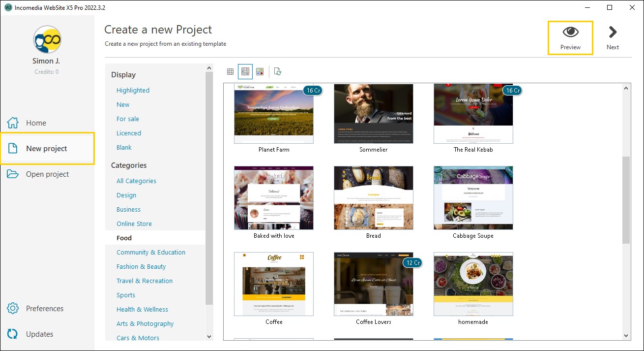Image resolution: width=644 pixels, height=351 pixels.
Task: Filter by Blank templates
Action: 124,147
